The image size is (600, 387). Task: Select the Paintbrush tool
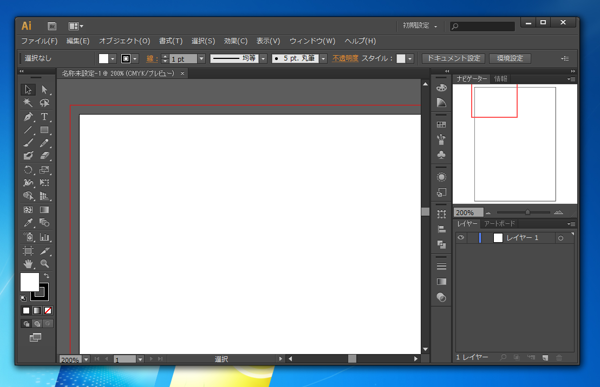pyautogui.click(x=28, y=143)
